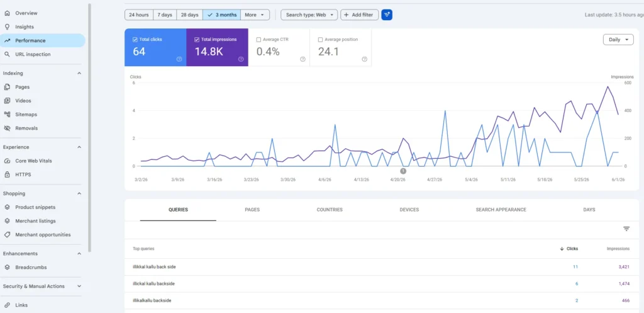Open the Core Web Vitals link
The image size is (644, 313).
click(34, 161)
